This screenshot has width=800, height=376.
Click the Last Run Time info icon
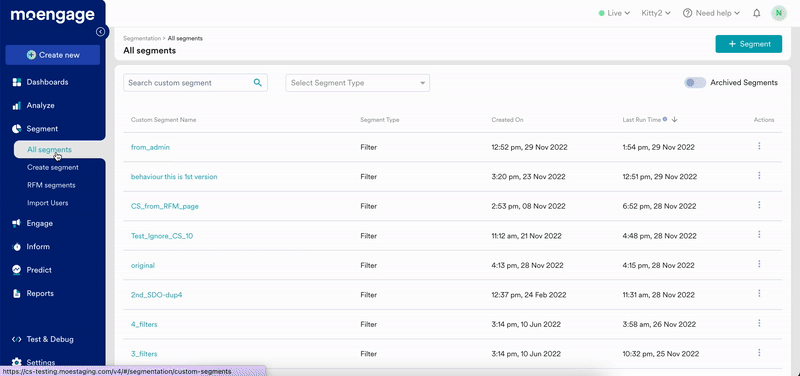(665, 119)
